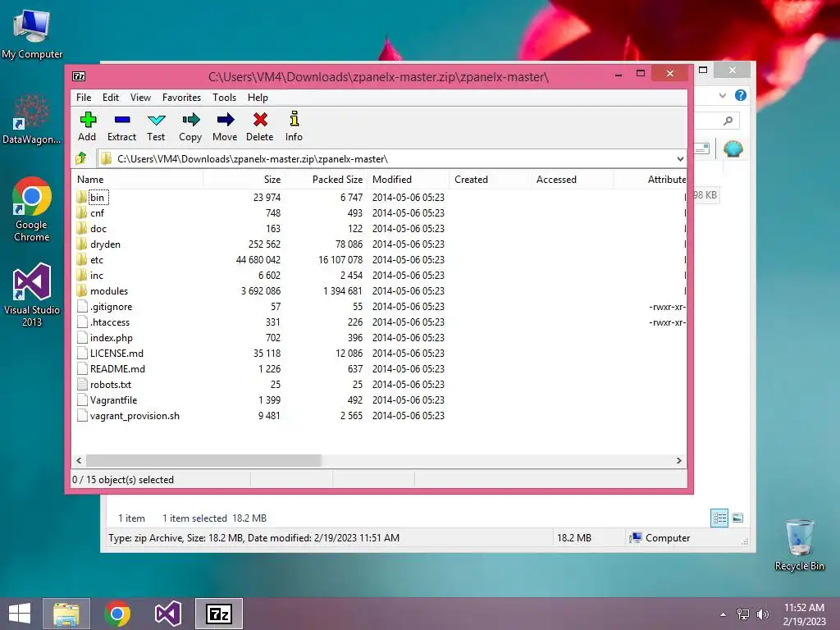The width and height of the screenshot is (840, 630).
Task: Go up one folder level
Action: click(81, 158)
